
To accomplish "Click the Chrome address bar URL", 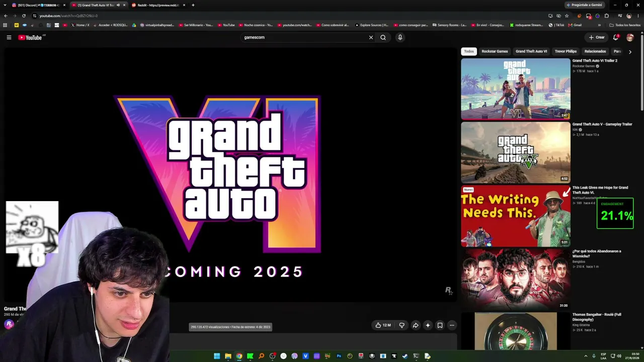I will click(x=69, y=16).
